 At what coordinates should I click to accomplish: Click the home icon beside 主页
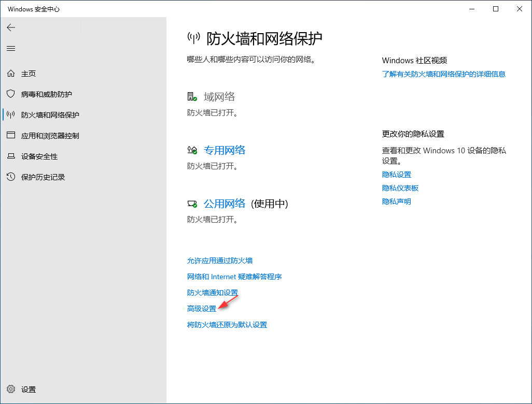click(11, 73)
